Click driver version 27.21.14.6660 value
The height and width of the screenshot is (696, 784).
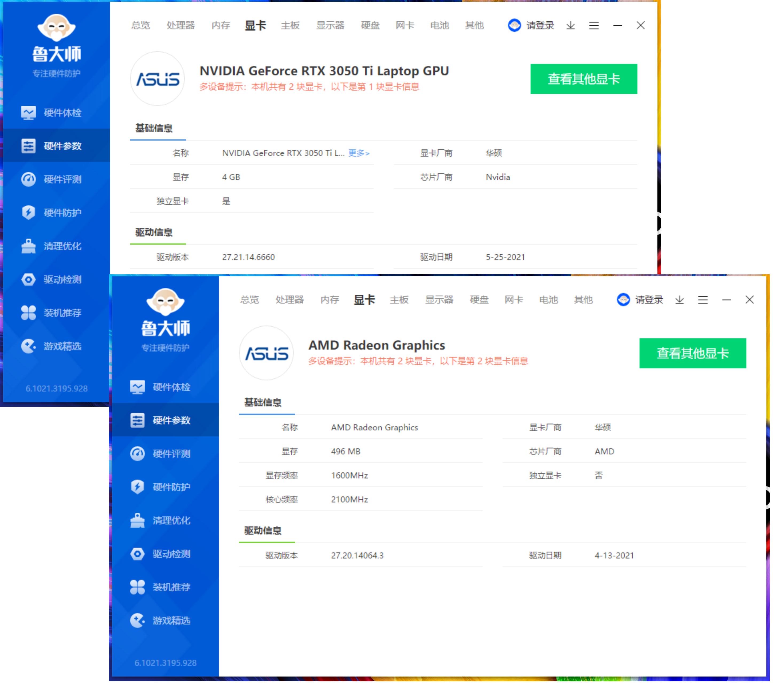(x=249, y=257)
